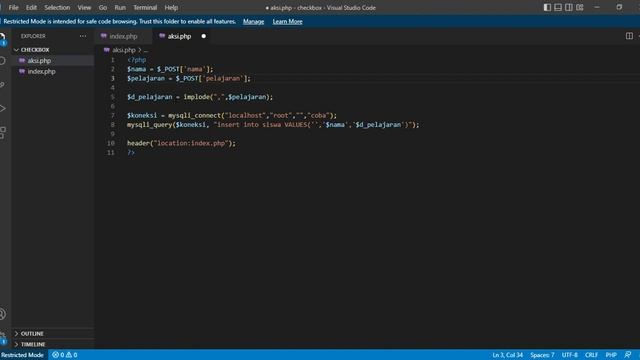Screen dimensions: 640x360
Task: Open the File menu
Action: click(x=13, y=7)
